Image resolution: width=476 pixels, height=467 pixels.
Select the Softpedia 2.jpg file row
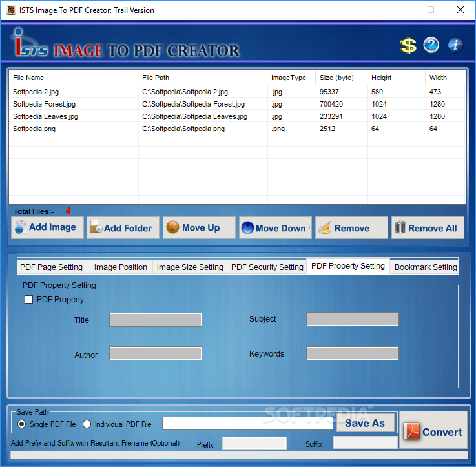tap(237, 92)
